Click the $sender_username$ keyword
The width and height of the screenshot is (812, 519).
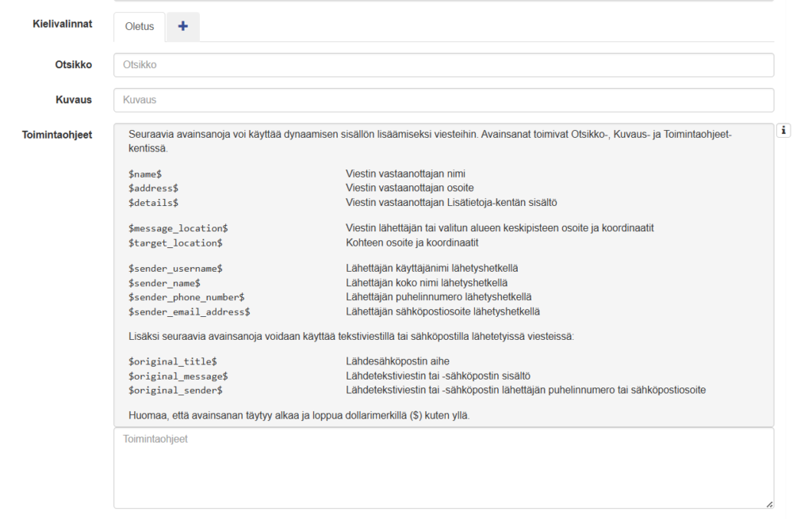(175, 269)
